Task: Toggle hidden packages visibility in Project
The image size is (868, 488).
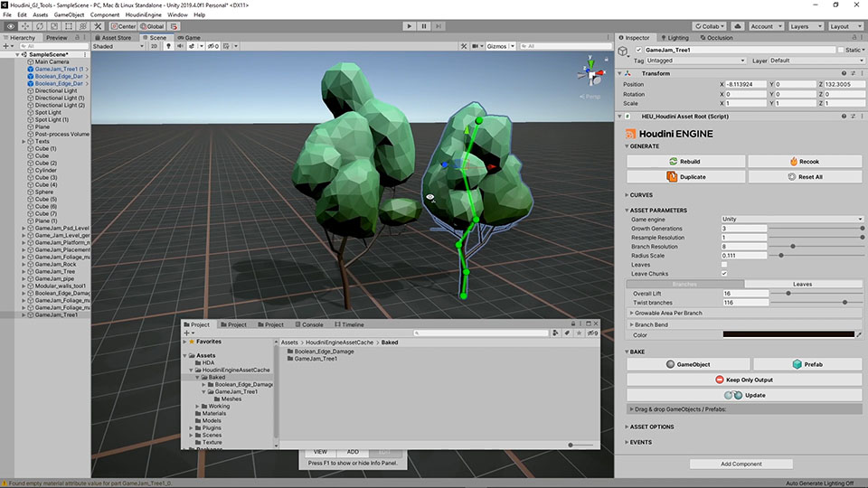Action: (592, 333)
